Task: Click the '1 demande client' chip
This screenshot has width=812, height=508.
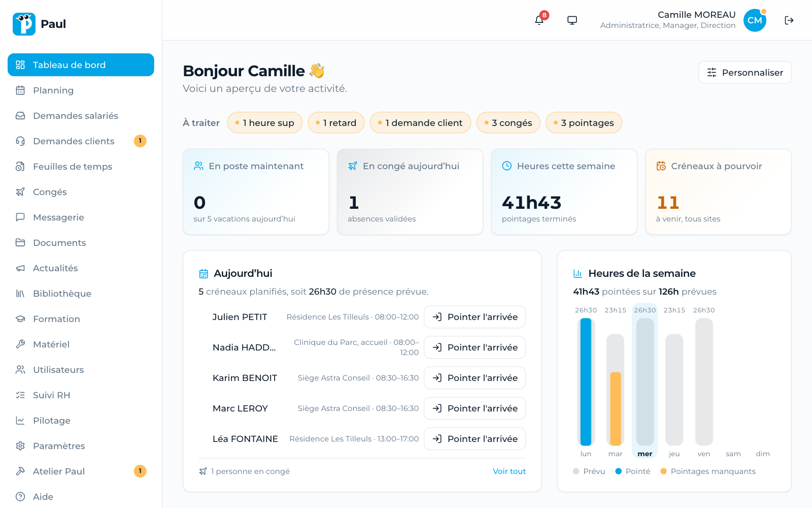Action: 421,123
